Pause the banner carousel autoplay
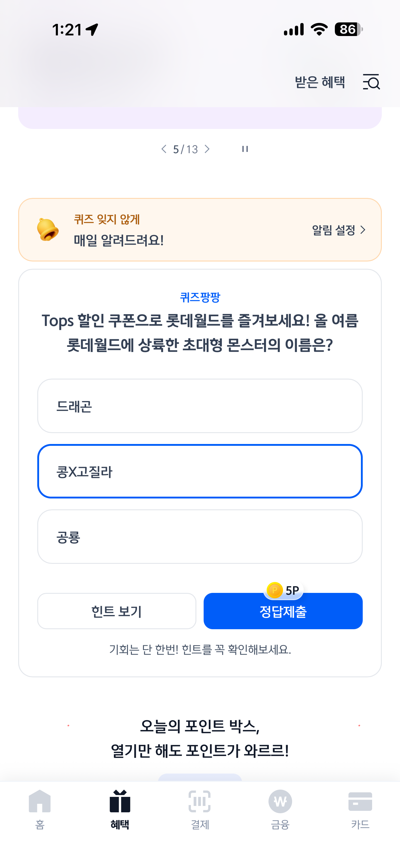Screen dimensions: 400x868 pyautogui.click(x=245, y=149)
